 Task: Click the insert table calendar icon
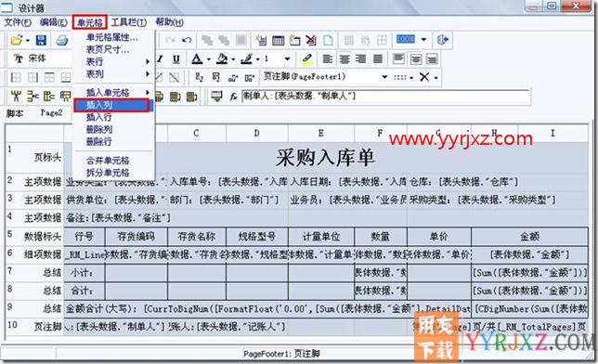click(278, 40)
